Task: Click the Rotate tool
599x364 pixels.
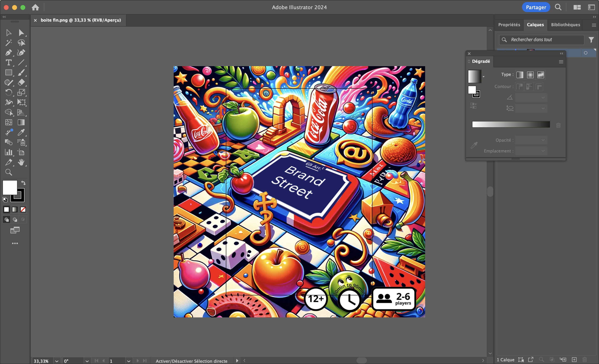Action: click(x=9, y=92)
